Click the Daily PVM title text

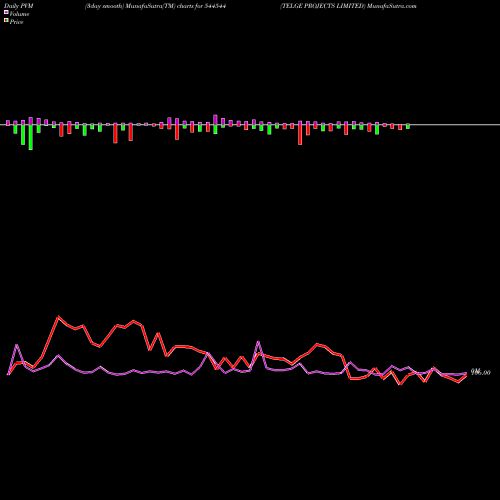coord(19,6)
